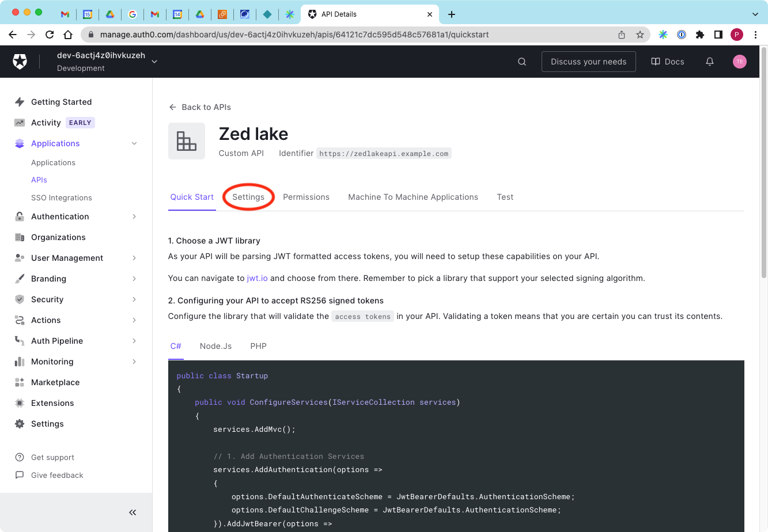
Task: Switch to the Test tab
Action: [505, 197]
